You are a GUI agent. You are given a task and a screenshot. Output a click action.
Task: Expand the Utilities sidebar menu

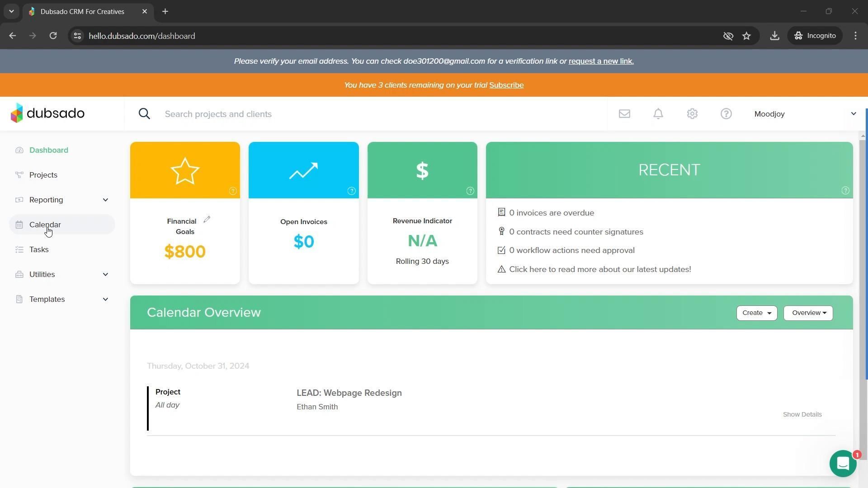[x=105, y=274]
